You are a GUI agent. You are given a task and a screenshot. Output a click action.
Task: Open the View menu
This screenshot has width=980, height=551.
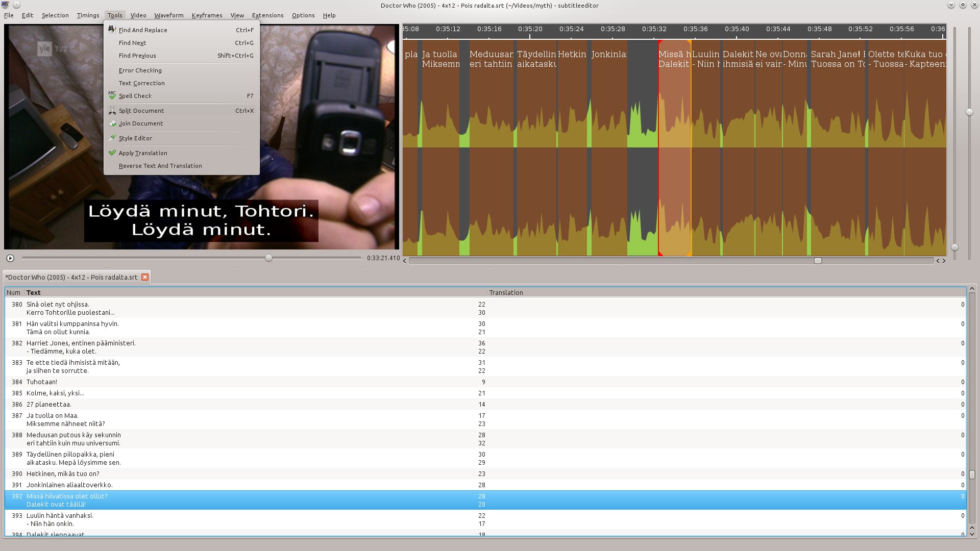(x=237, y=15)
